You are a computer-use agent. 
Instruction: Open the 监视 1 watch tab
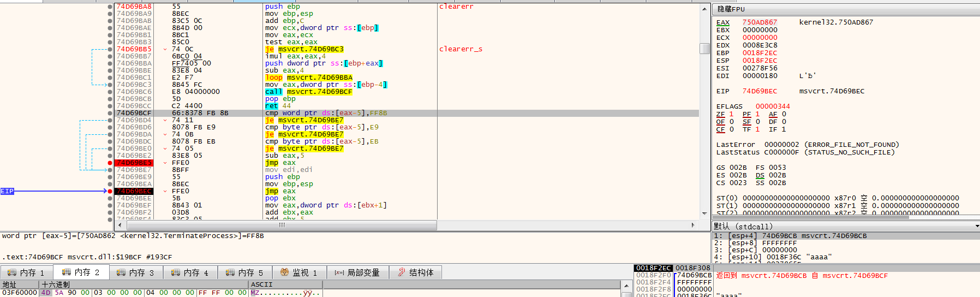pos(299,272)
